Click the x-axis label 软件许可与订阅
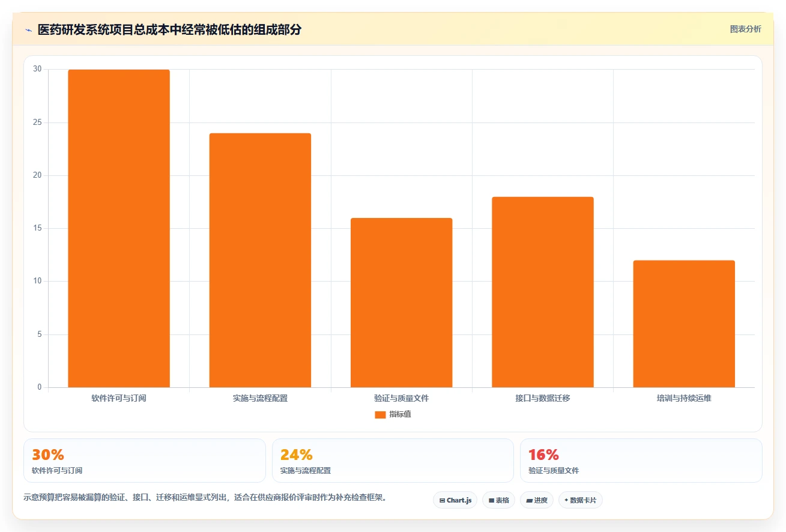 [119, 398]
